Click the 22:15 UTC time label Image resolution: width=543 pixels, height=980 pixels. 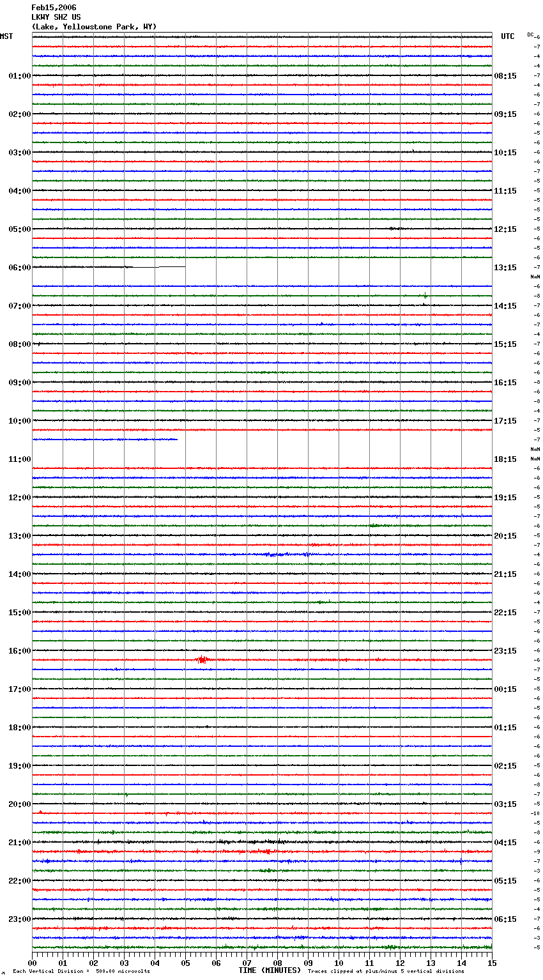[x=505, y=613]
